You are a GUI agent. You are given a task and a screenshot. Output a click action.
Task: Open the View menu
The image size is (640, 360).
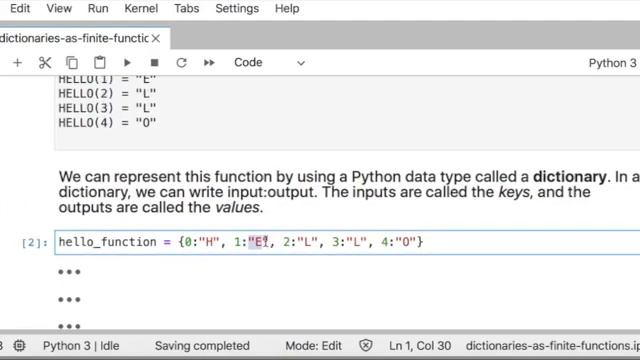tap(59, 9)
